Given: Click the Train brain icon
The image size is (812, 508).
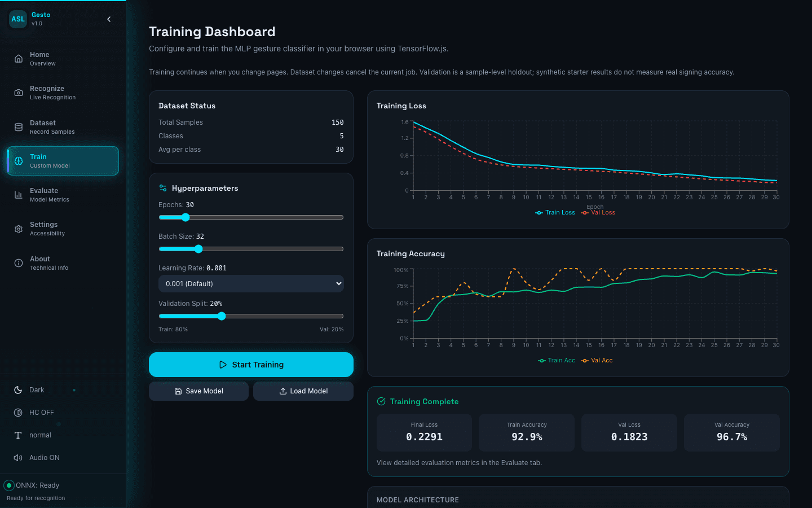Looking at the screenshot, I should (x=19, y=161).
